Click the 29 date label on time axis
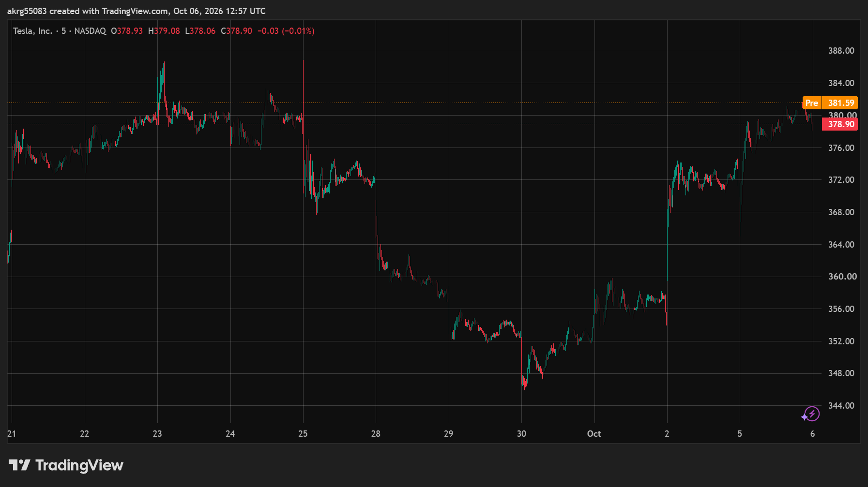The image size is (868, 487). (x=449, y=434)
